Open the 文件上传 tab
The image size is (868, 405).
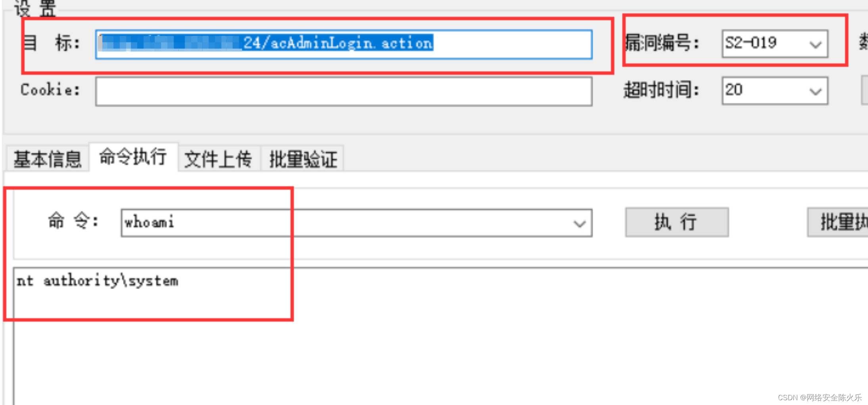[219, 159]
